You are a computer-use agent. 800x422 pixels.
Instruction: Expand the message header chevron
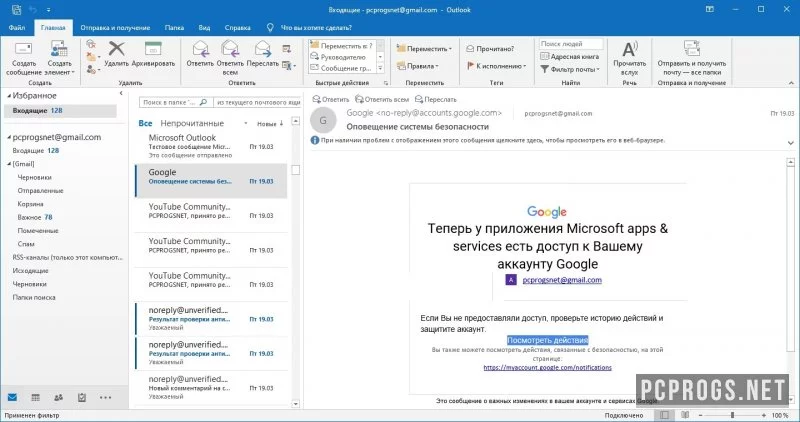tap(790, 143)
